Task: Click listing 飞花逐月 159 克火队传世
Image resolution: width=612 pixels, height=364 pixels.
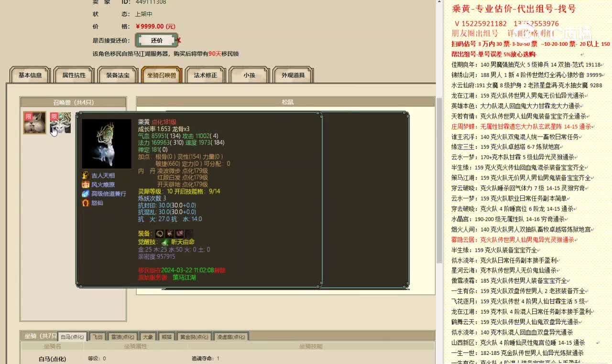Action: coord(518,301)
